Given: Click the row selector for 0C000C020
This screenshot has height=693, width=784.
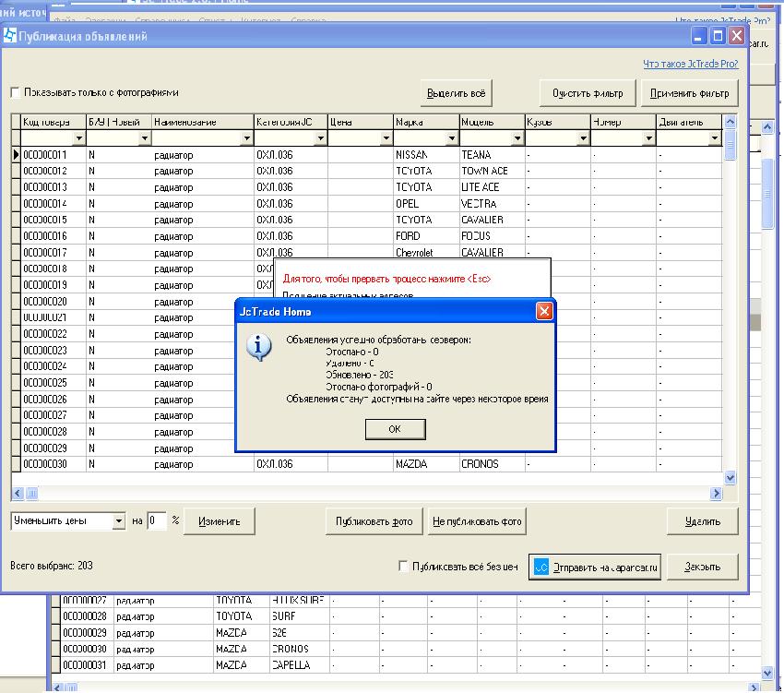Looking at the screenshot, I should click(x=16, y=301).
